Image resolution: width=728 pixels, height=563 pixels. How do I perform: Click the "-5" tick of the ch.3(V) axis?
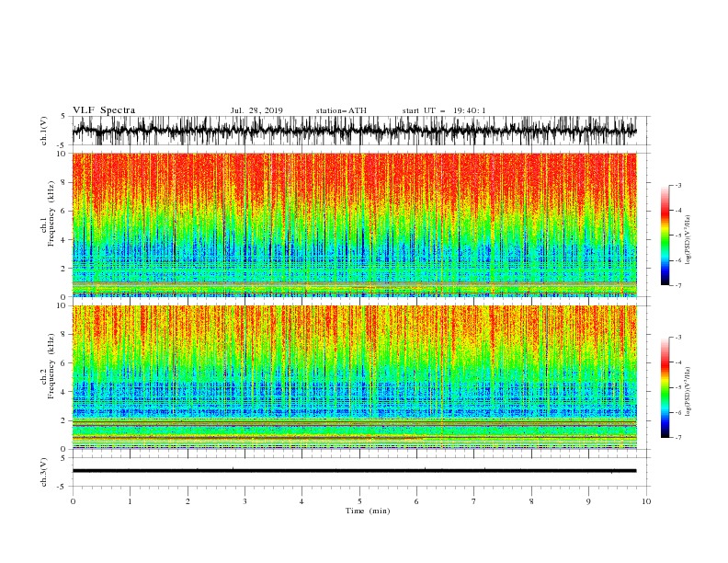(x=63, y=487)
